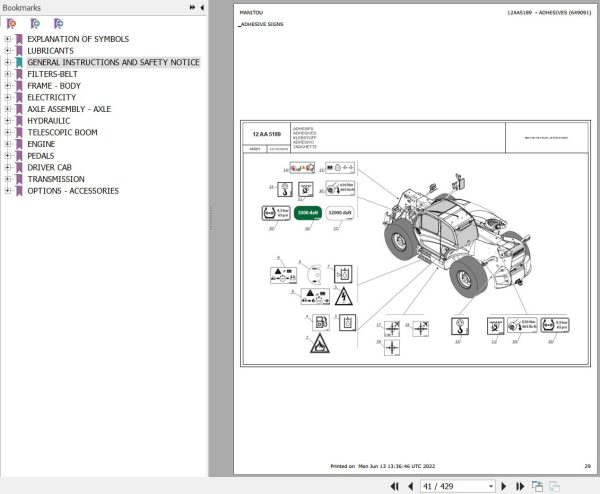Click the MANITOU header text

[251, 13]
